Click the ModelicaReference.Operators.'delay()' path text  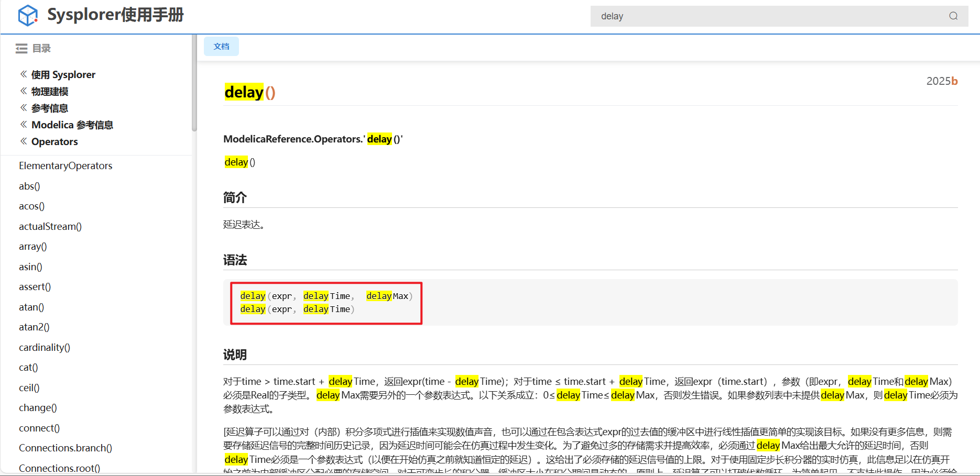313,139
